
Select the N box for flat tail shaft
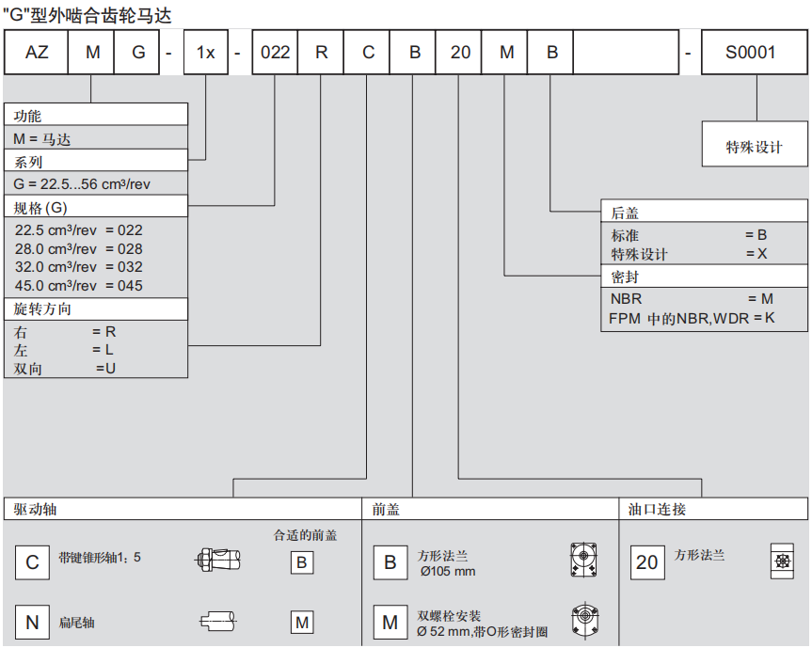click(32, 623)
